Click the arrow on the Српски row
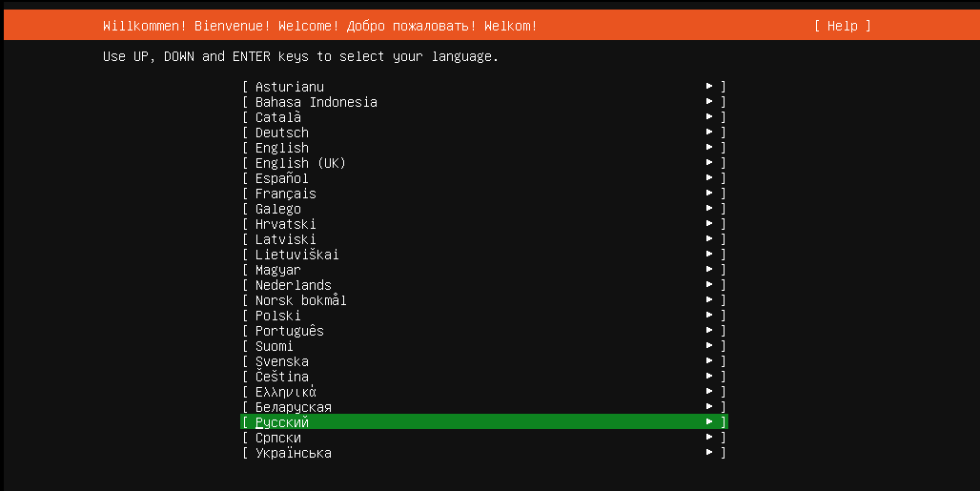The height and width of the screenshot is (491, 980). coord(709,438)
